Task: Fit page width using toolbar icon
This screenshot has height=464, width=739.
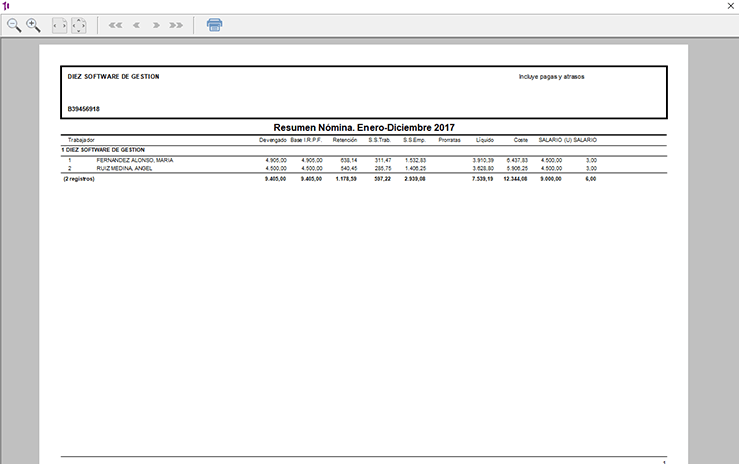Action: 60,25
